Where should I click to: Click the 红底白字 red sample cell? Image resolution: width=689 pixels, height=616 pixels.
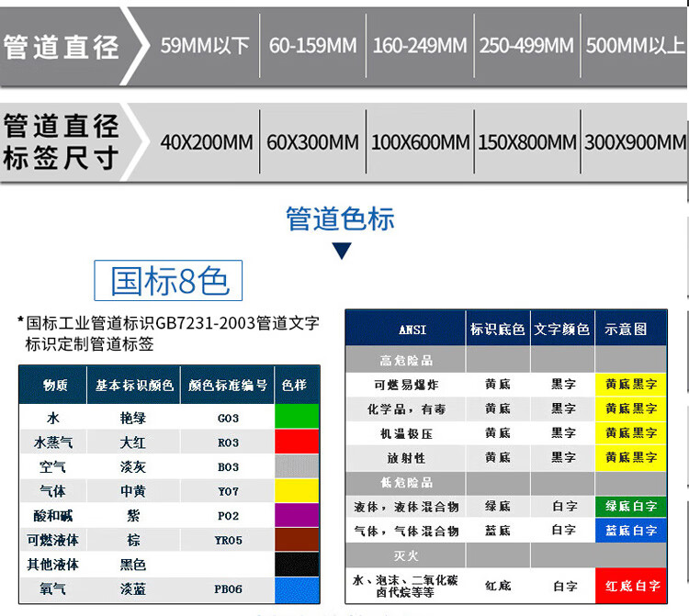pyautogui.click(x=631, y=585)
